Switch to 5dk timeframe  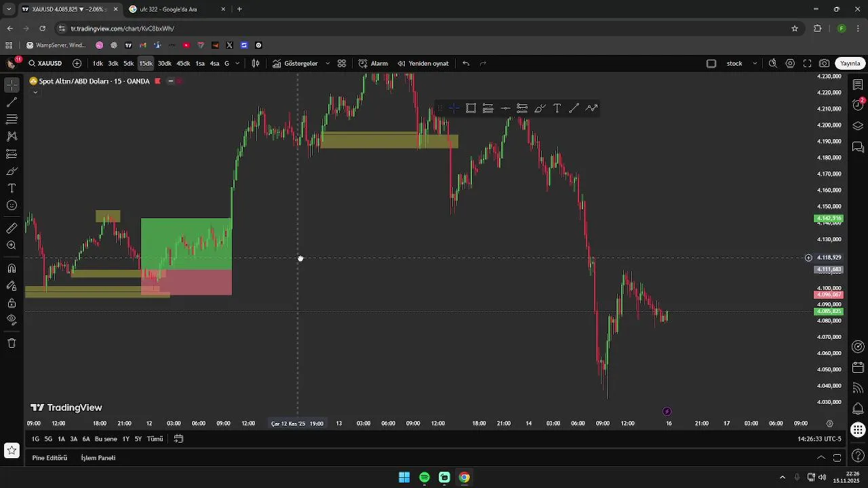(x=129, y=63)
